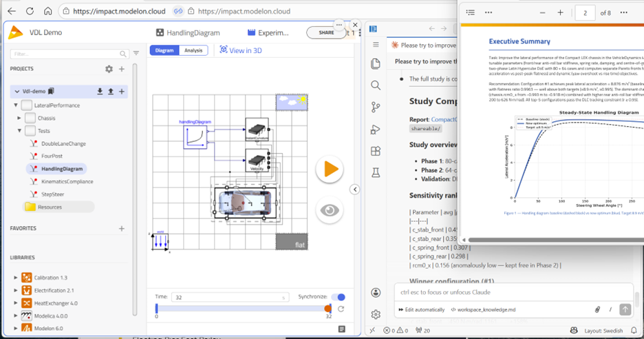644x339 pixels.
Task: Click Edit automatically mode
Action: pyautogui.click(x=421, y=310)
